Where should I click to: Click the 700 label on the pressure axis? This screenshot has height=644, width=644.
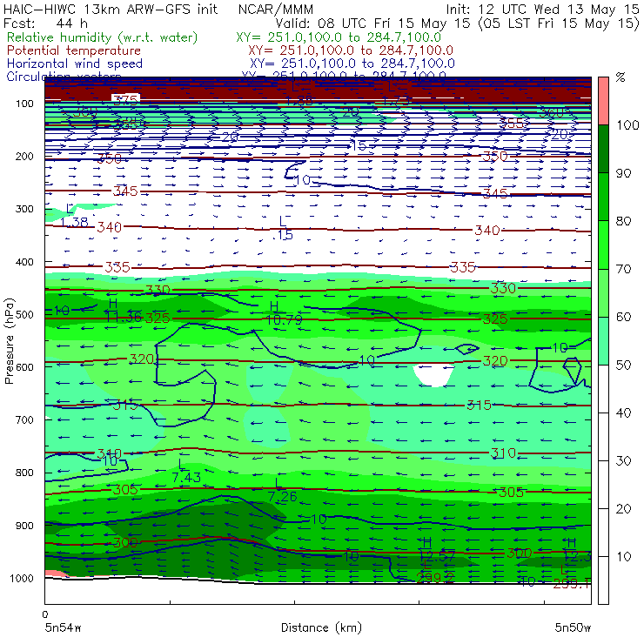24,420
